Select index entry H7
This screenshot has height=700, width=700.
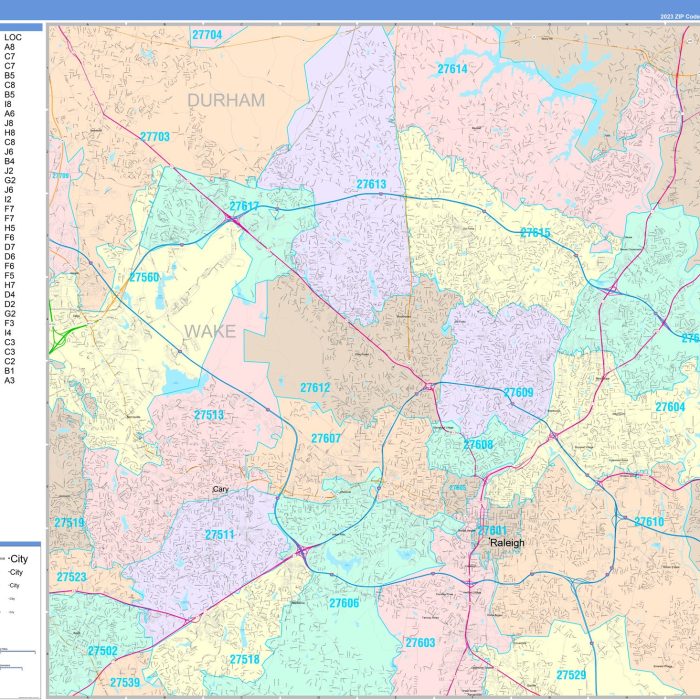coord(10,285)
